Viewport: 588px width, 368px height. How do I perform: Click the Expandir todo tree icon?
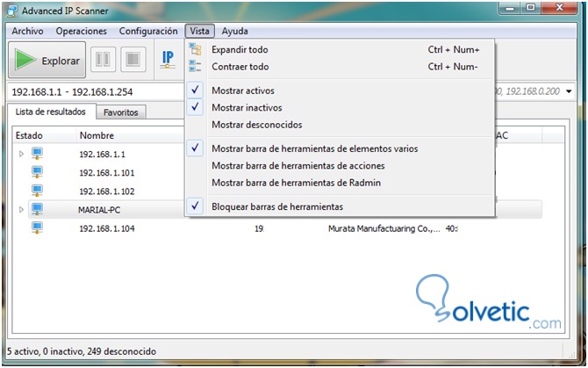click(195, 49)
